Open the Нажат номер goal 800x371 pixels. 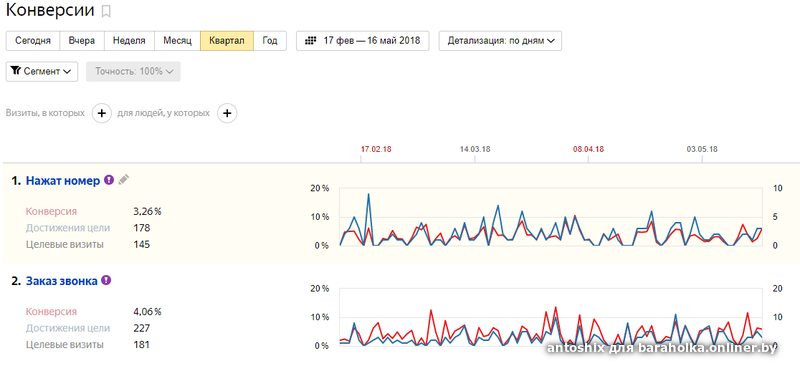pos(63,181)
